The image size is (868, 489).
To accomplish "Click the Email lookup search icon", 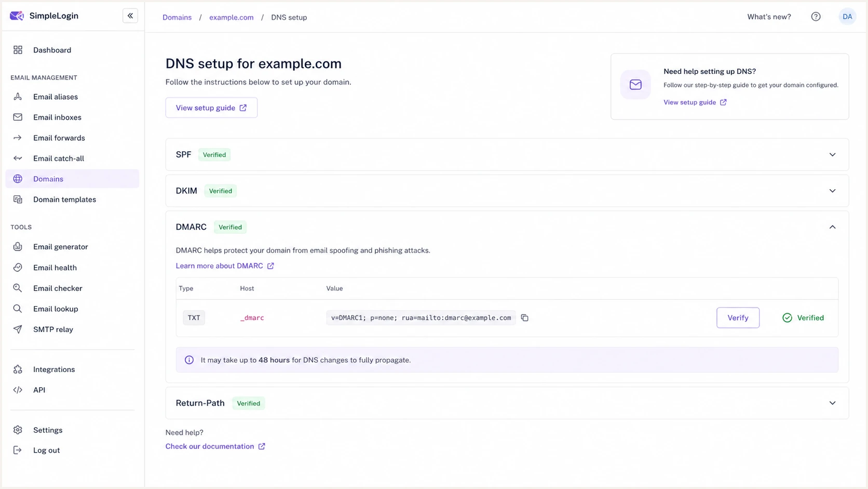I will [18, 309].
